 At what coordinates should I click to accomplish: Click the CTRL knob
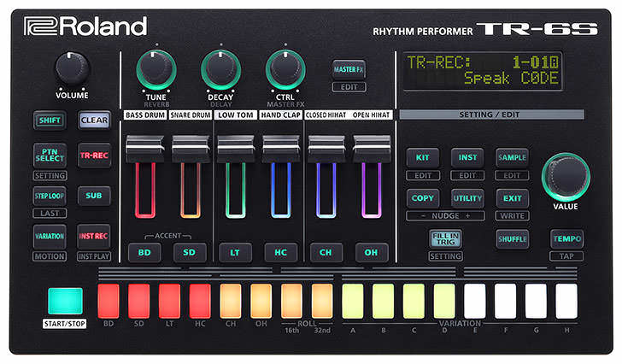(x=285, y=70)
